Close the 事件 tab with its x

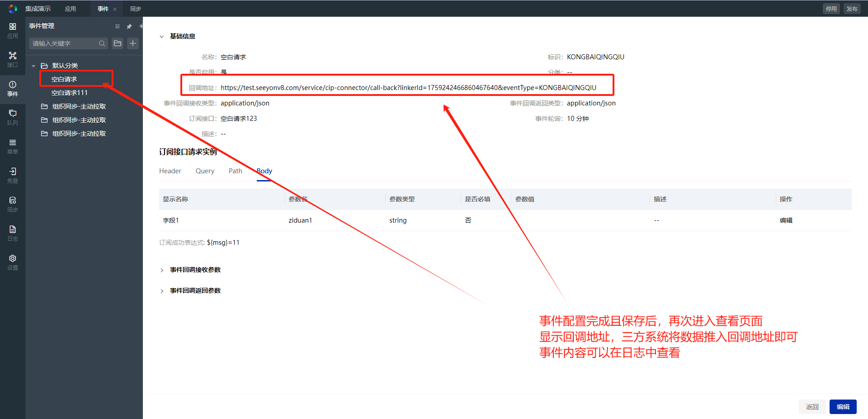pyautogui.click(x=115, y=9)
